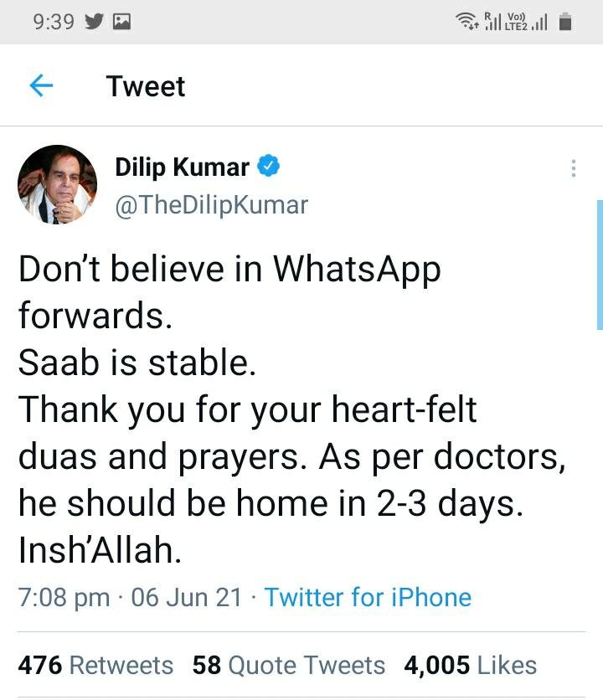Open the 4,005 Likes list
The image size is (603, 700).
pos(471,665)
